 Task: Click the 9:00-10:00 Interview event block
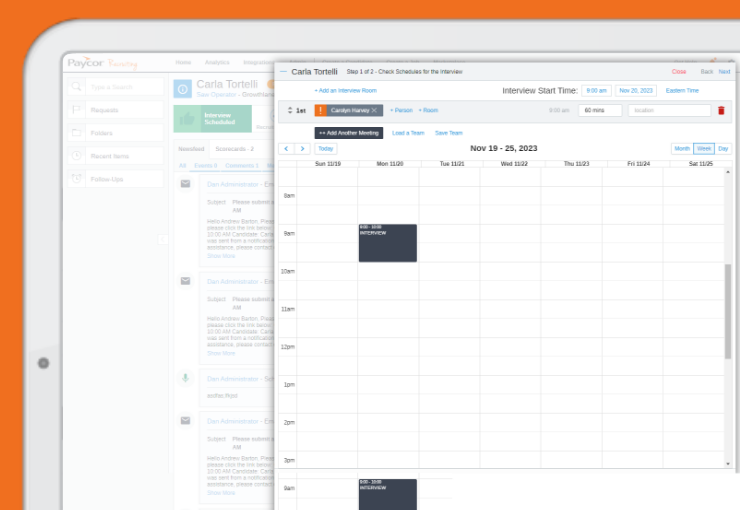click(x=387, y=243)
